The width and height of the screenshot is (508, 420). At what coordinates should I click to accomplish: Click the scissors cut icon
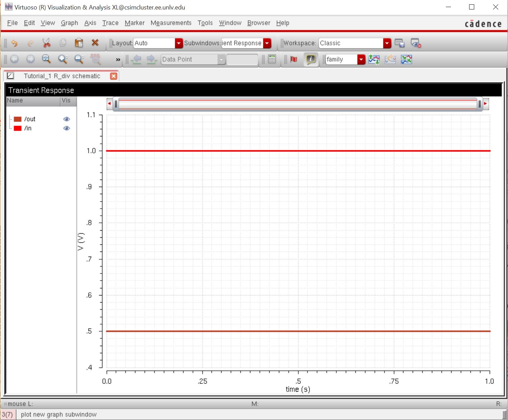[x=46, y=43]
